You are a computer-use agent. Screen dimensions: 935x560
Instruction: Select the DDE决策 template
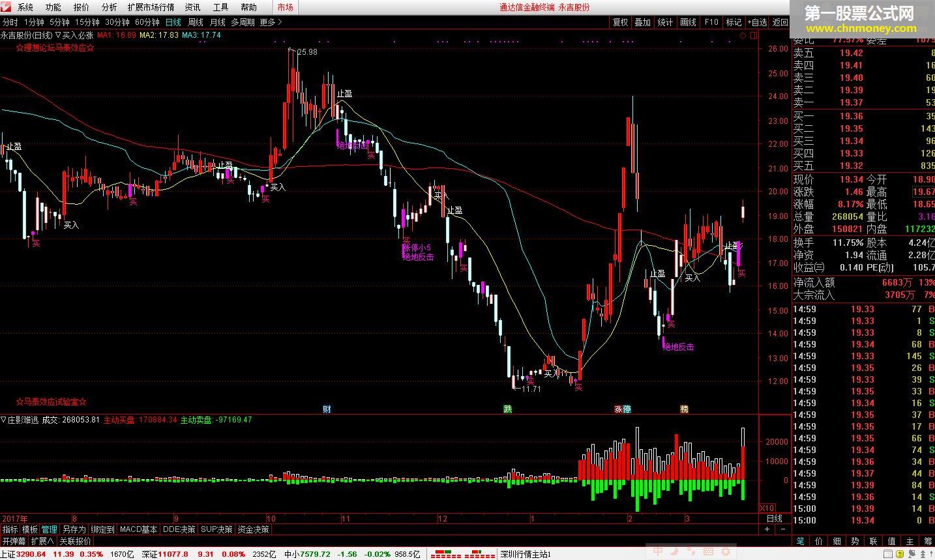click(x=179, y=529)
